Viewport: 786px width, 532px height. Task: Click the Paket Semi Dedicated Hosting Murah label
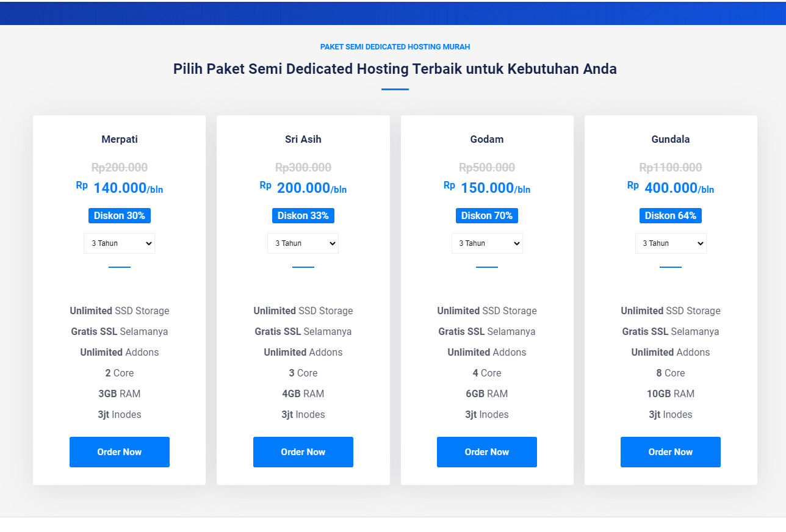pyautogui.click(x=395, y=47)
